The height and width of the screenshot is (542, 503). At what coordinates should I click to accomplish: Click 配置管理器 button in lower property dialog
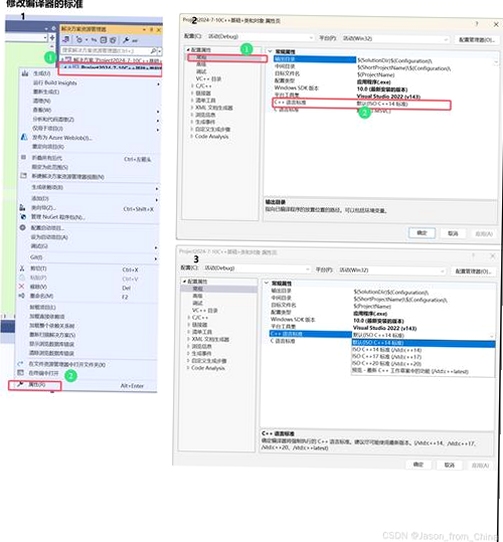473,271
